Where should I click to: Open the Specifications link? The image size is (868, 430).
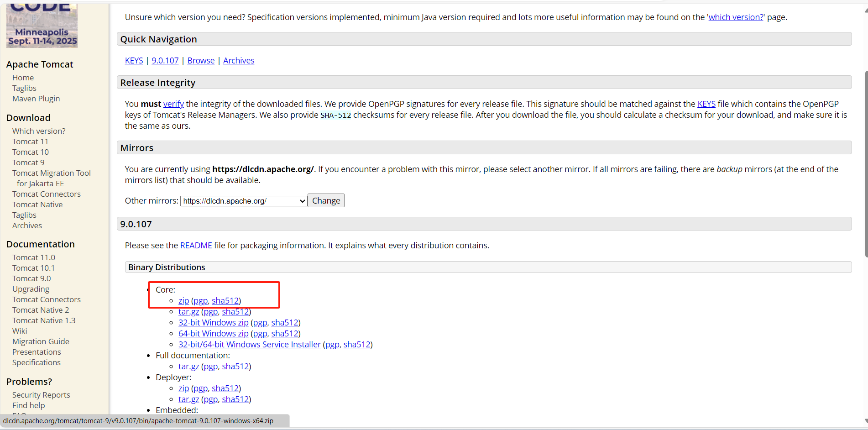37,362
